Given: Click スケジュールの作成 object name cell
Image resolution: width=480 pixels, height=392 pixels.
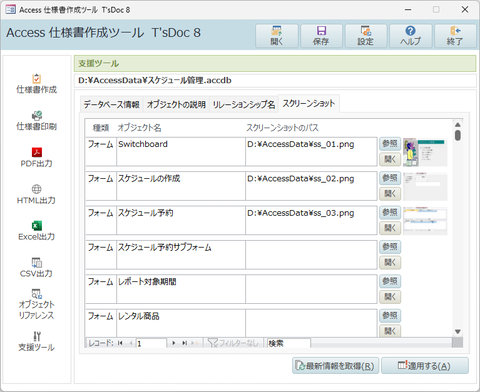Looking at the screenshot, I should 181,186.
